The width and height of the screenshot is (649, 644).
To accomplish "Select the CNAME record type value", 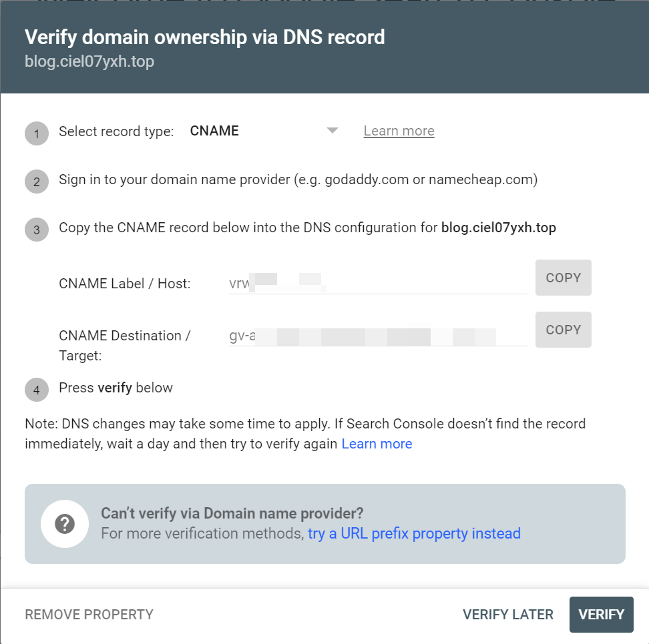I will tap(214, 131).
